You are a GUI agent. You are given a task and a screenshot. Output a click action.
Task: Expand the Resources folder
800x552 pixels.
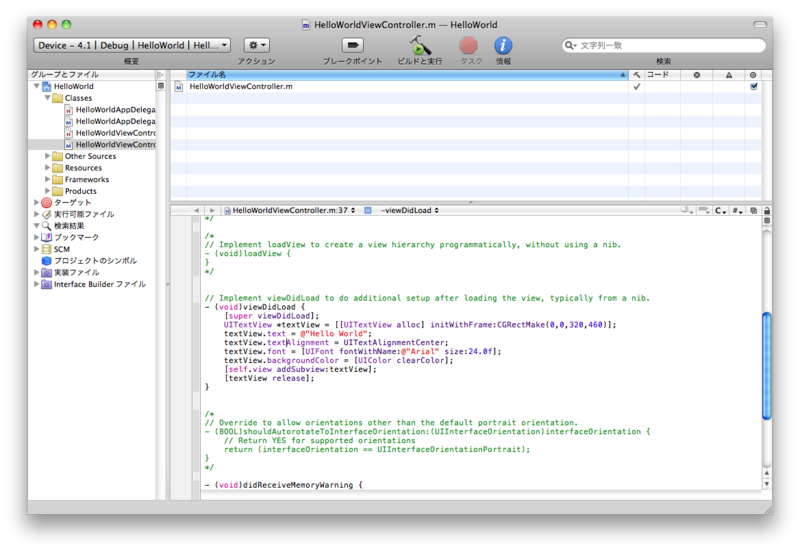click(47, 167)
